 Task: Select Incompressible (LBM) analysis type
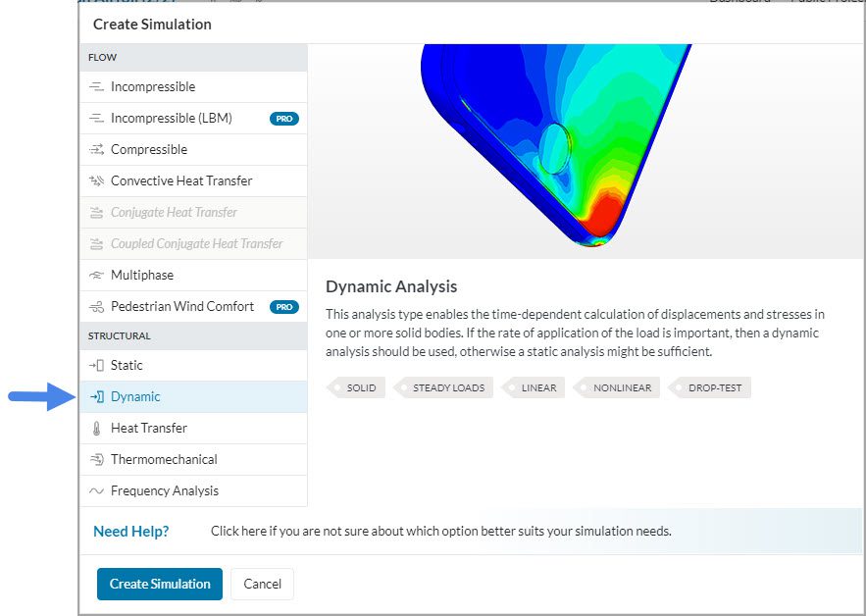tap(172, 119)
